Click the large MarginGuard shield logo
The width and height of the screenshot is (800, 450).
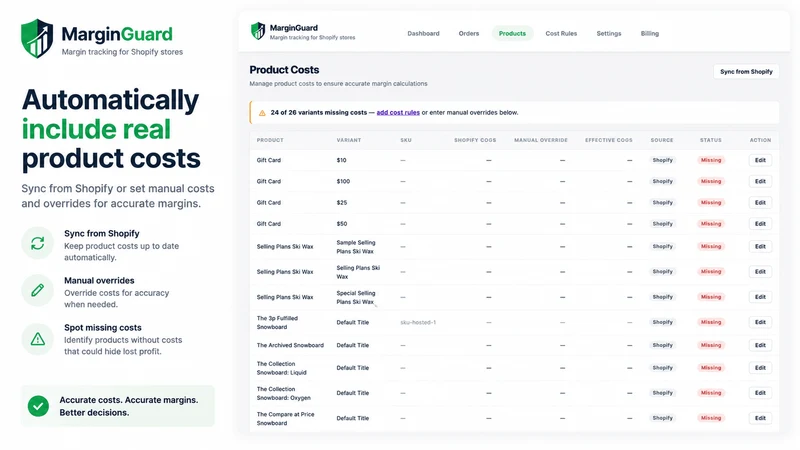click(x=37, y=38)
